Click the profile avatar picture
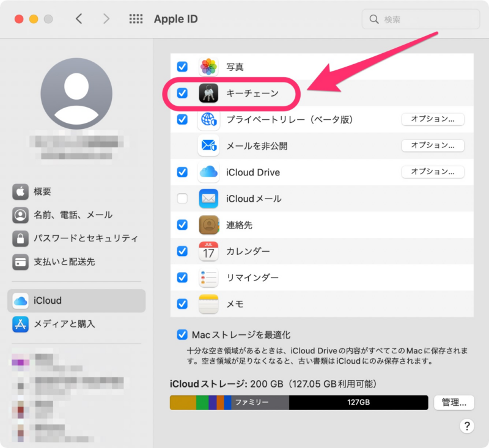Screen dimensions: 489x448 [x=76, y=94]
